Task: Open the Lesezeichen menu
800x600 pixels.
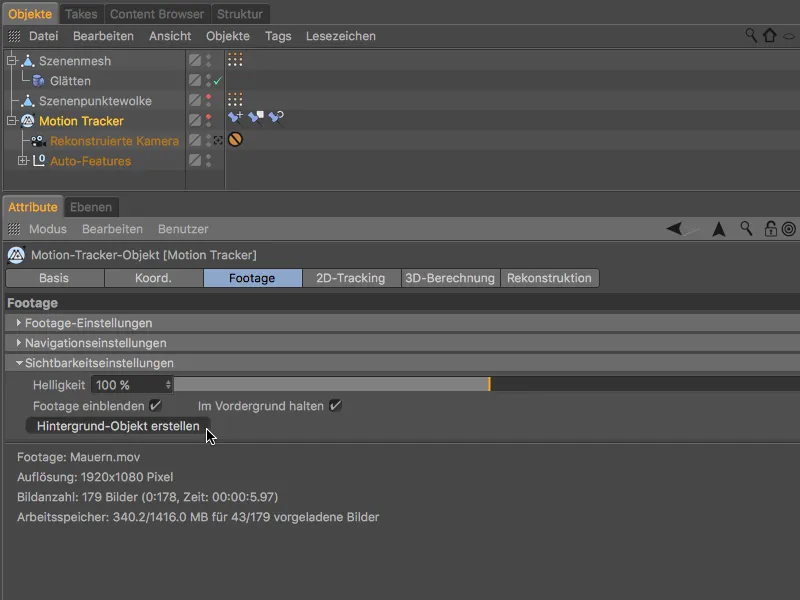Action: coord(341,36)
